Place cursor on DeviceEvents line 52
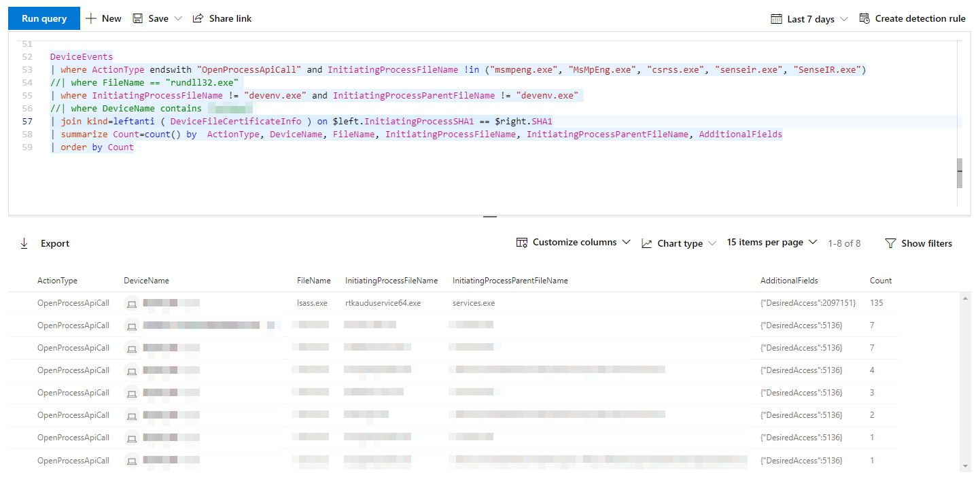 pyautogui.click(x=82, y=57)
